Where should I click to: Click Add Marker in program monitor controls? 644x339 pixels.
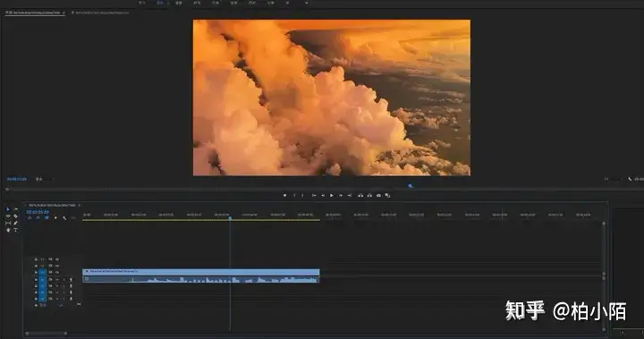(284, 196)
